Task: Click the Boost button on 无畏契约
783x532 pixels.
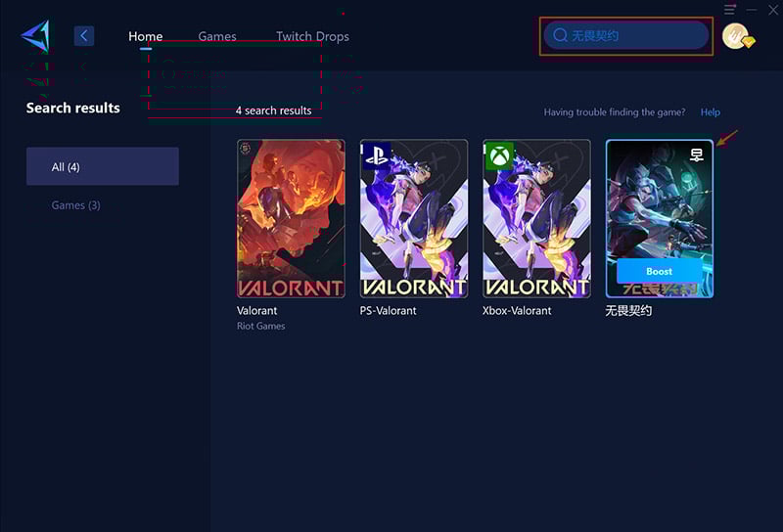Action: pos(659,272)
